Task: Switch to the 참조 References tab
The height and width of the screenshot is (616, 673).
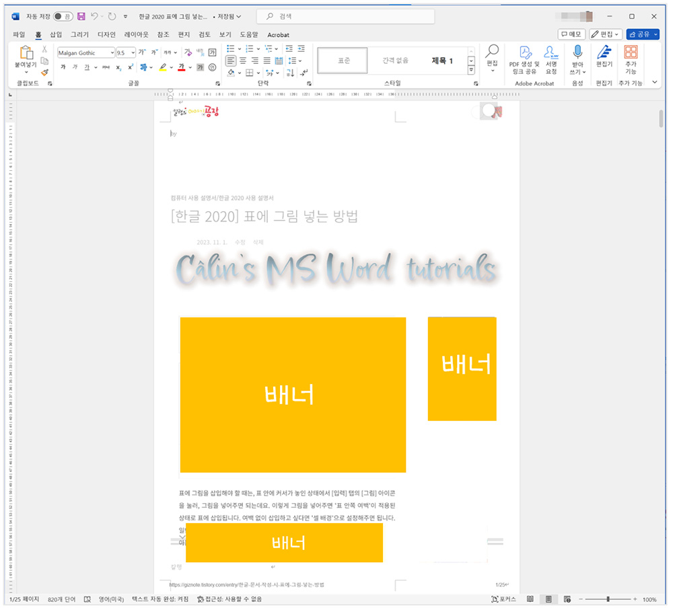Action: (x=163, y=35)
